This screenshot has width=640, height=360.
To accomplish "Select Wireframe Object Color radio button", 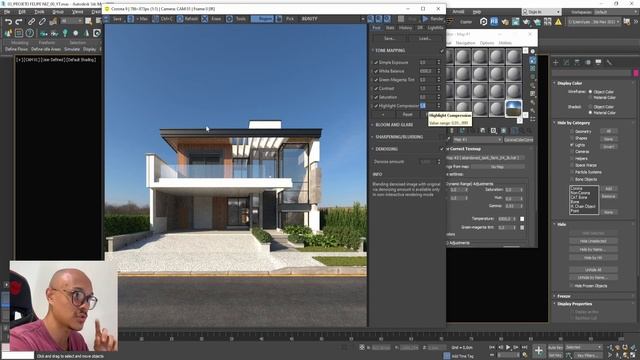I will coord(590,92).
